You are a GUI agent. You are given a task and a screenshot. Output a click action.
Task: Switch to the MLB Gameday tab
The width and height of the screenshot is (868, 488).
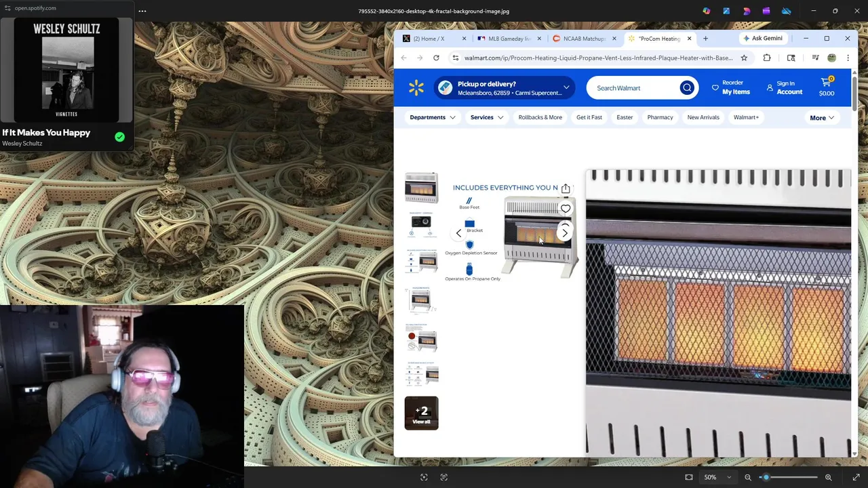pyautogui.click(x=510, y=39)
